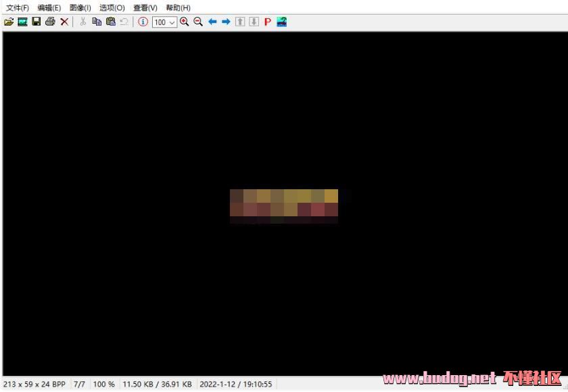568x392 pixels.
Task: Show image information with the red i icon
Action: coord(143,22)
